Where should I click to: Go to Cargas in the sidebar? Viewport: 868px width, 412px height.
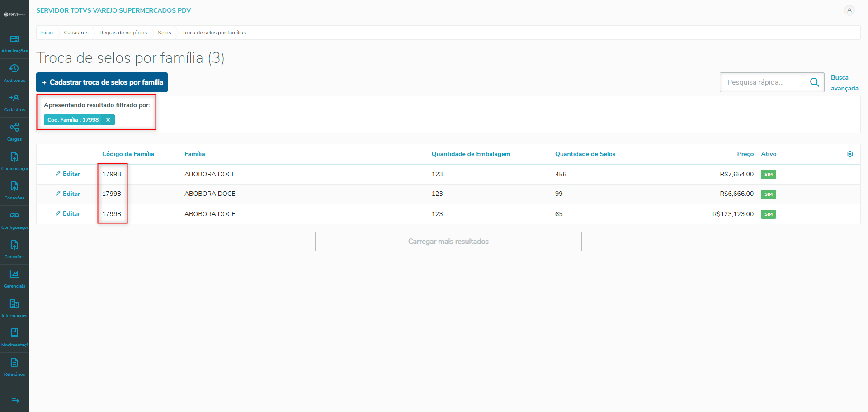pyautogui.click(x=14, y=133)
